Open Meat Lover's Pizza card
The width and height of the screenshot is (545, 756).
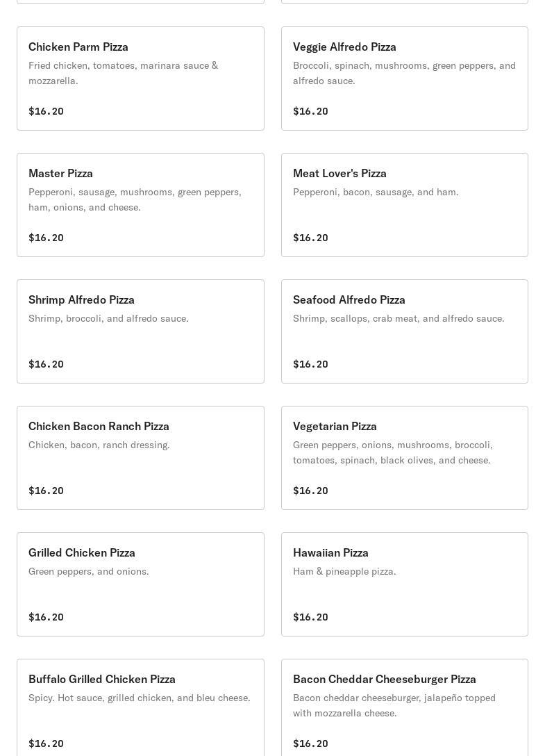404,205
